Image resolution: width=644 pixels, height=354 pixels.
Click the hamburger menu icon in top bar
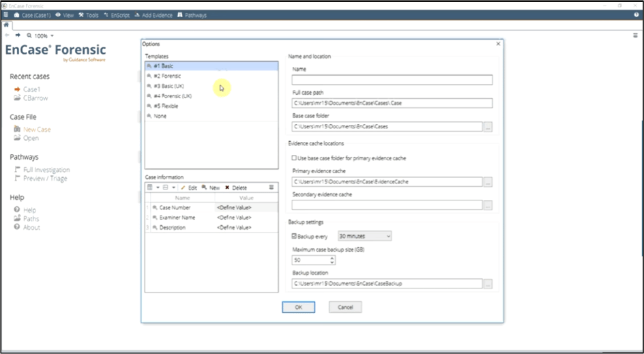click(5, 14)
